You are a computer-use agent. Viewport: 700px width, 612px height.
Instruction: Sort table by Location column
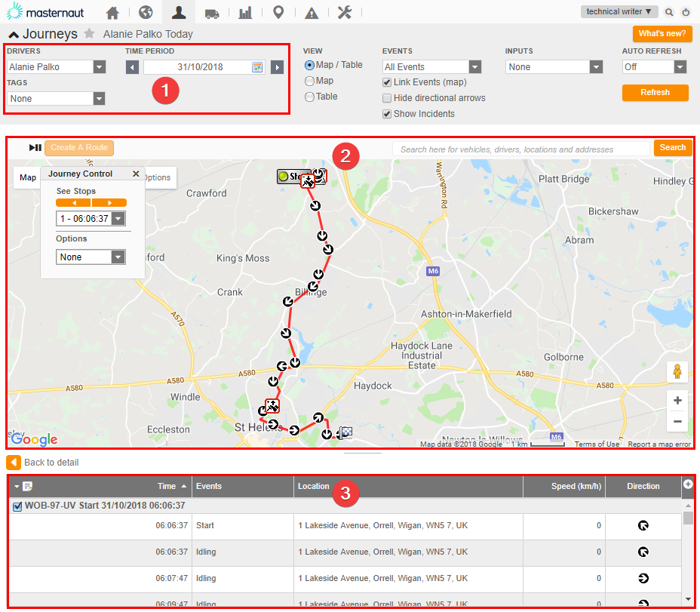click(313, 486)
